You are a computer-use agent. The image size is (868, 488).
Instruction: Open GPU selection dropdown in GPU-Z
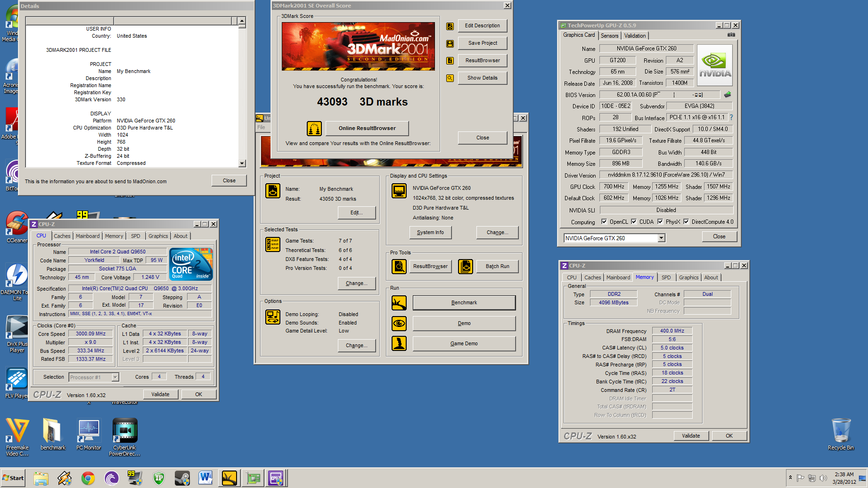(662, 238)
